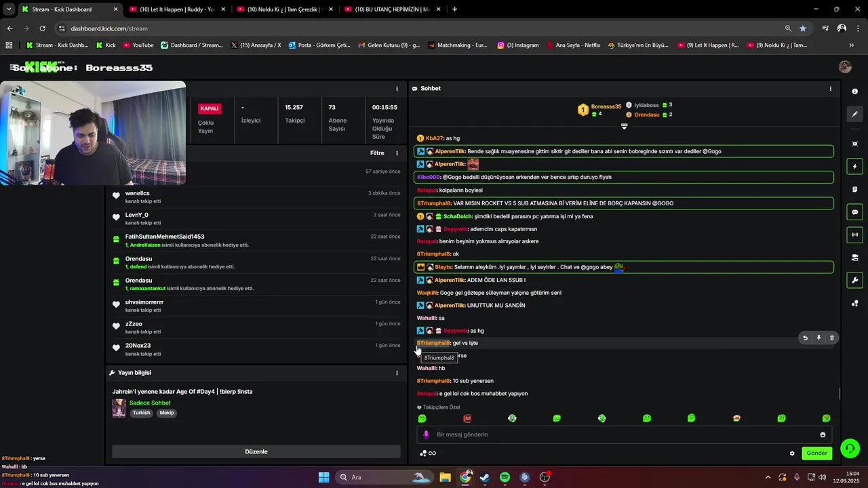The height and width of the screenshot is (488, 868).
Task: Click the taskbar Ara search box
Action: tap(384, 477)
